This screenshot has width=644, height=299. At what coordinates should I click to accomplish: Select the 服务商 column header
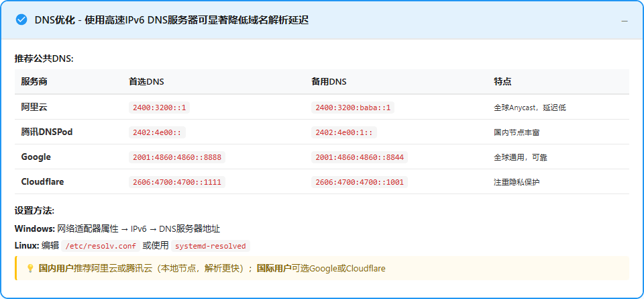pyautogui.click(x=34, y=81)
